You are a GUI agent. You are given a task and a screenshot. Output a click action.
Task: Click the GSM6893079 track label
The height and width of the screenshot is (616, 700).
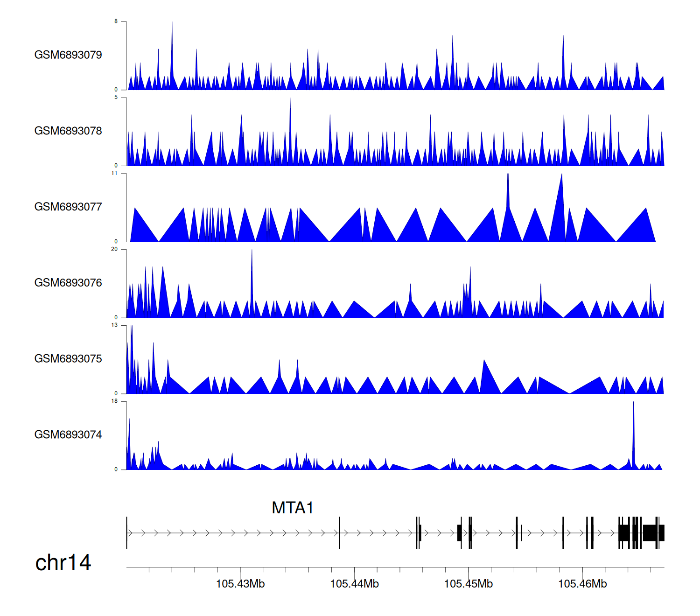click(x=68, y=55)
